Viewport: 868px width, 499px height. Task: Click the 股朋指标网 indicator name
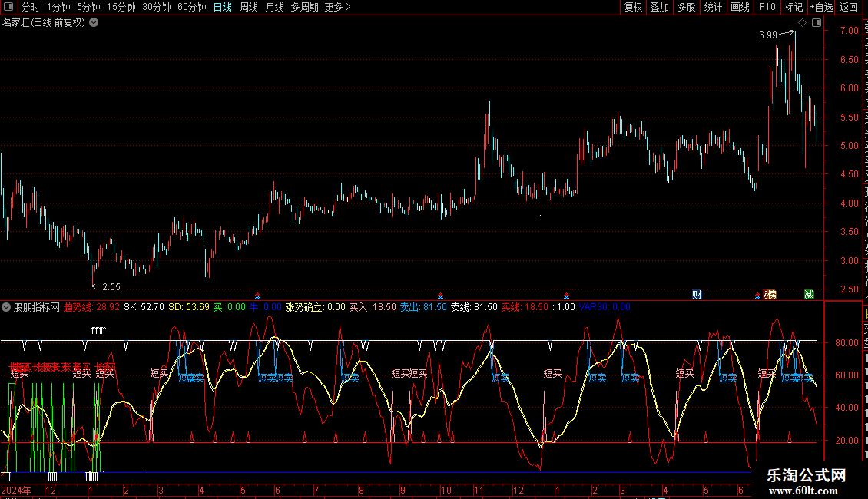click(37, 307)
